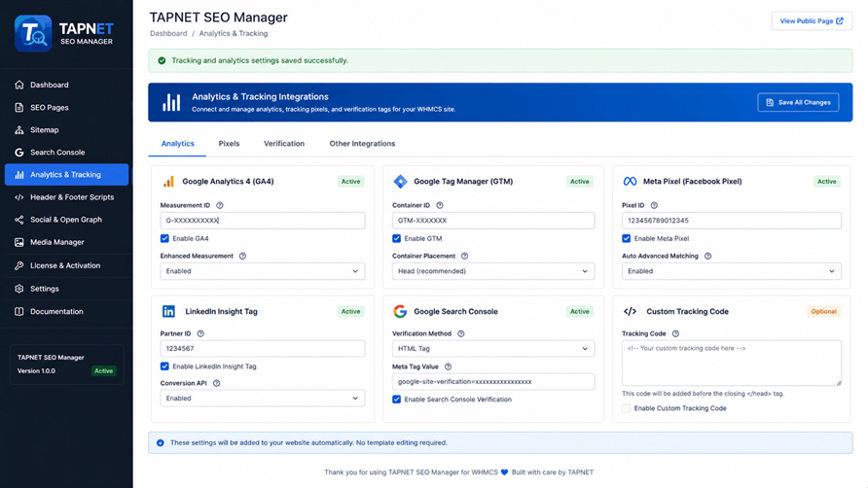Screen dimensions: 868x488
Task: Uncheck the Enable GA4 checkbox
Action: point(164,238)
